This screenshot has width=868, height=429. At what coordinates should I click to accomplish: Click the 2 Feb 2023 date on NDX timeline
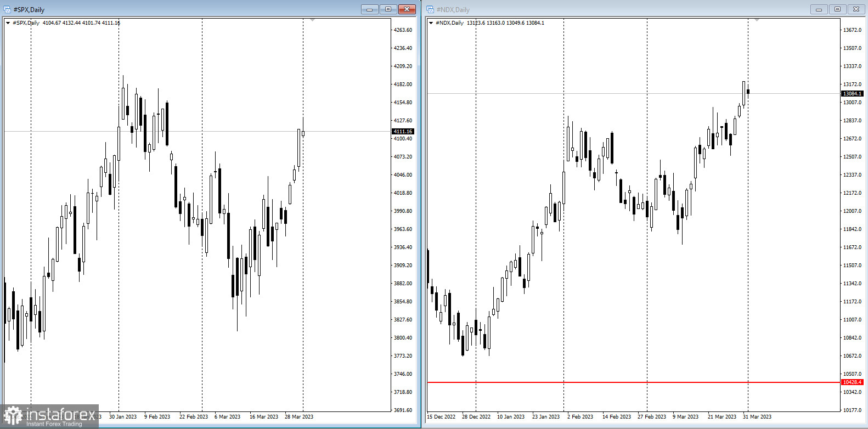(580, 417)
